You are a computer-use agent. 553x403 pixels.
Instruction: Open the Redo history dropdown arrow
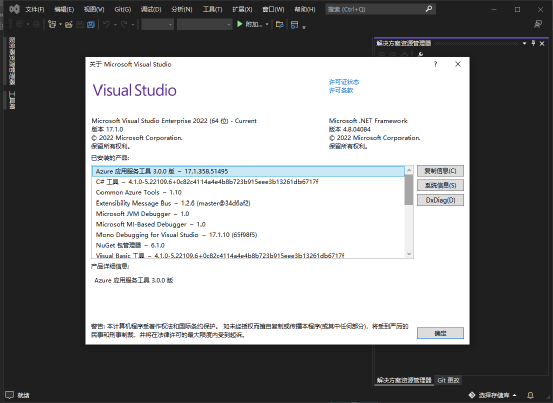(x=133, y=24)
